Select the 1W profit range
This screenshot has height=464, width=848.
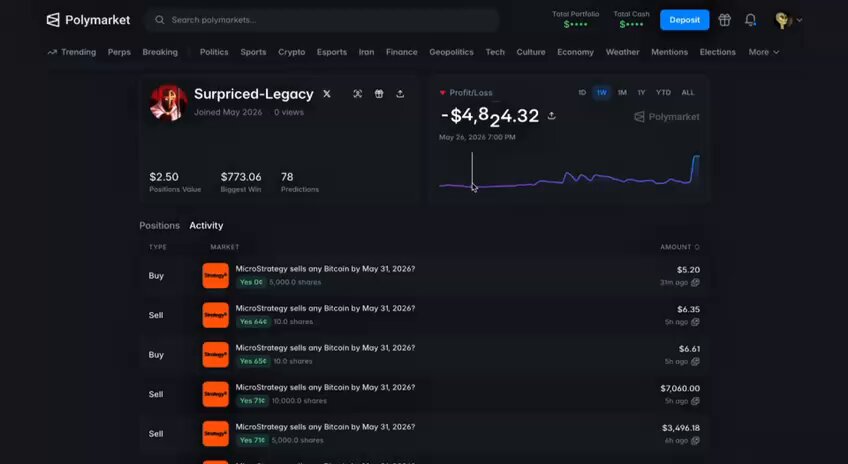pyautogui.click(x=601, y=92)
